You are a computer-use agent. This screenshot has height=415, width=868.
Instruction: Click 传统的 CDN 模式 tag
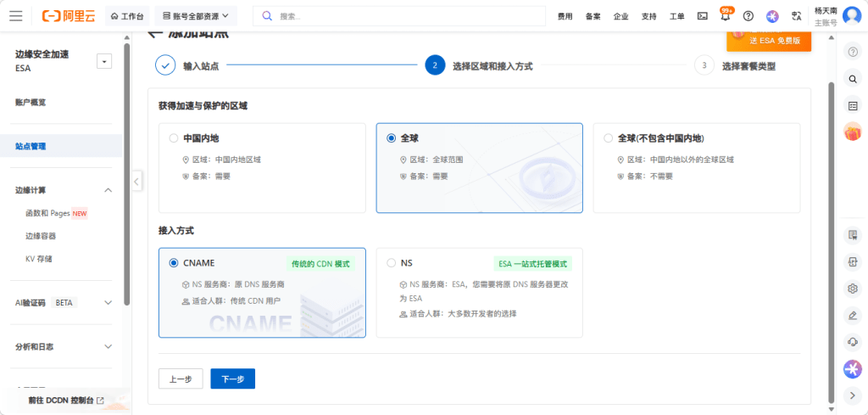pos(321,264)
